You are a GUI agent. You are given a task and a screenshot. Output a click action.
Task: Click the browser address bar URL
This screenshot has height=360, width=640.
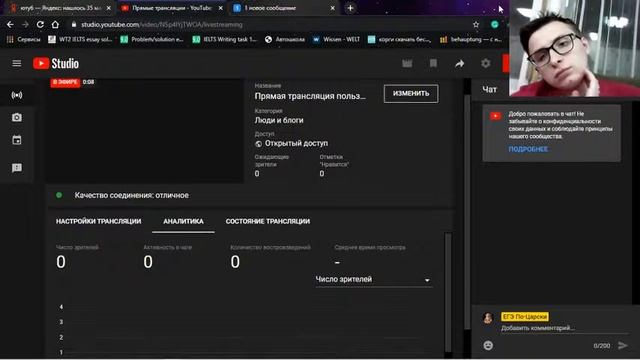point(162,24)
